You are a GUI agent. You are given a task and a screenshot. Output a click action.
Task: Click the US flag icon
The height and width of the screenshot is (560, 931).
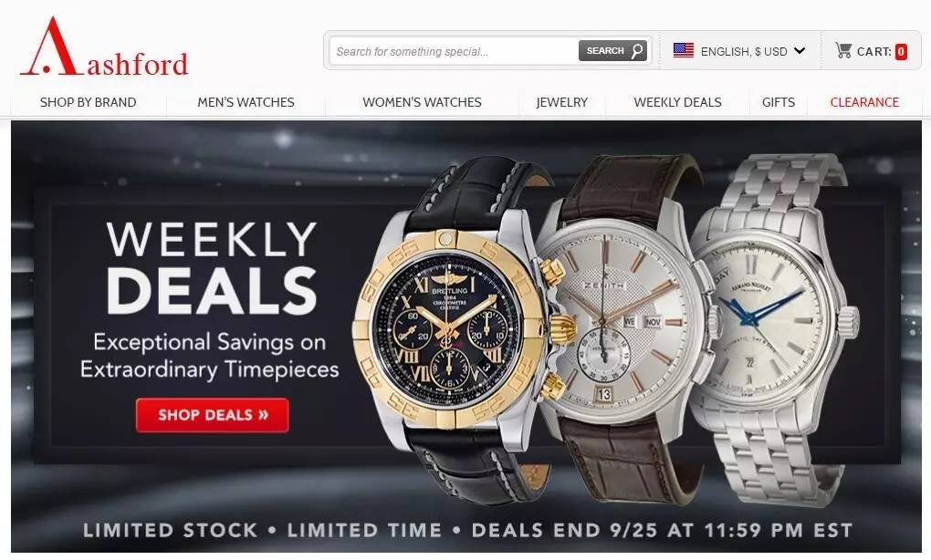(x=684, y=50)
